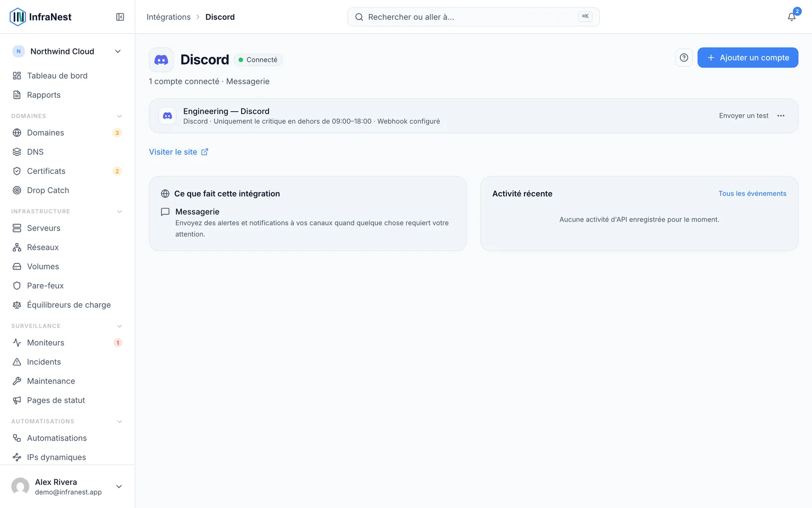Click the Pare-feux shield icon
Viewport: 812px width, 508px height.
click(17, 286)
